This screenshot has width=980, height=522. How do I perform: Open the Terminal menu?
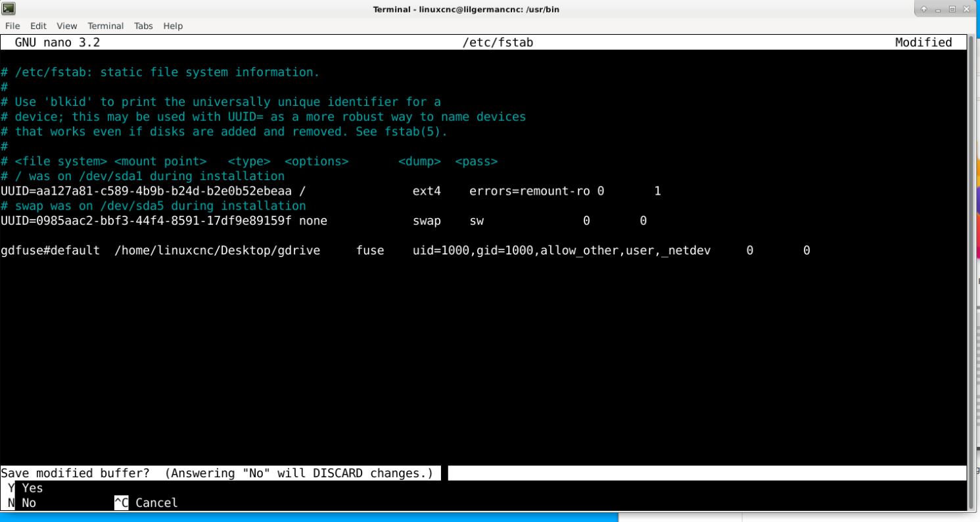point(105,26)
